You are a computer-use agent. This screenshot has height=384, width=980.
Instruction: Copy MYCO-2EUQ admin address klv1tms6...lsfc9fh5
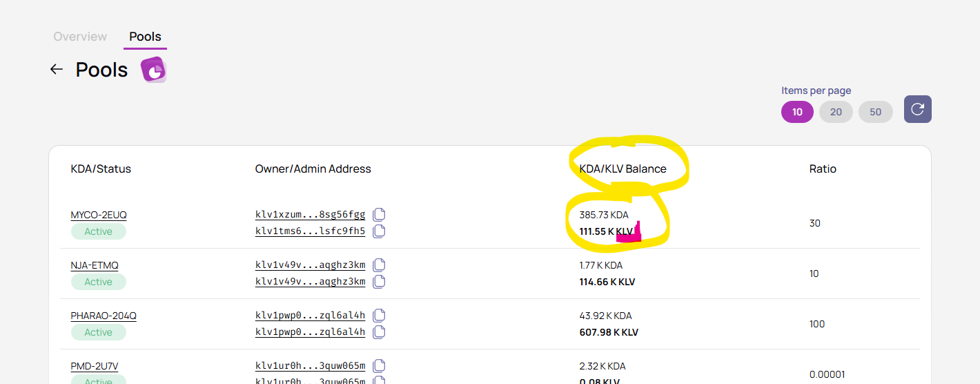point(379,231)
